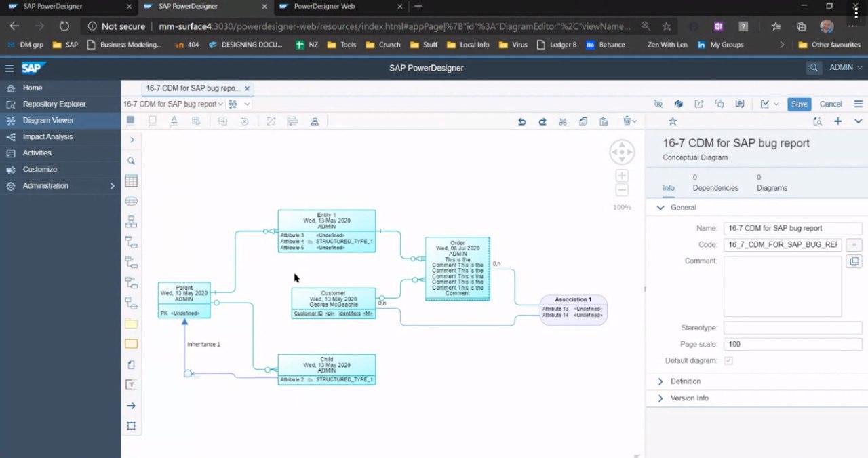Click the Stereotype input field
The height and width of the screenshot is (458, 868).
click(x=793, y=328)
